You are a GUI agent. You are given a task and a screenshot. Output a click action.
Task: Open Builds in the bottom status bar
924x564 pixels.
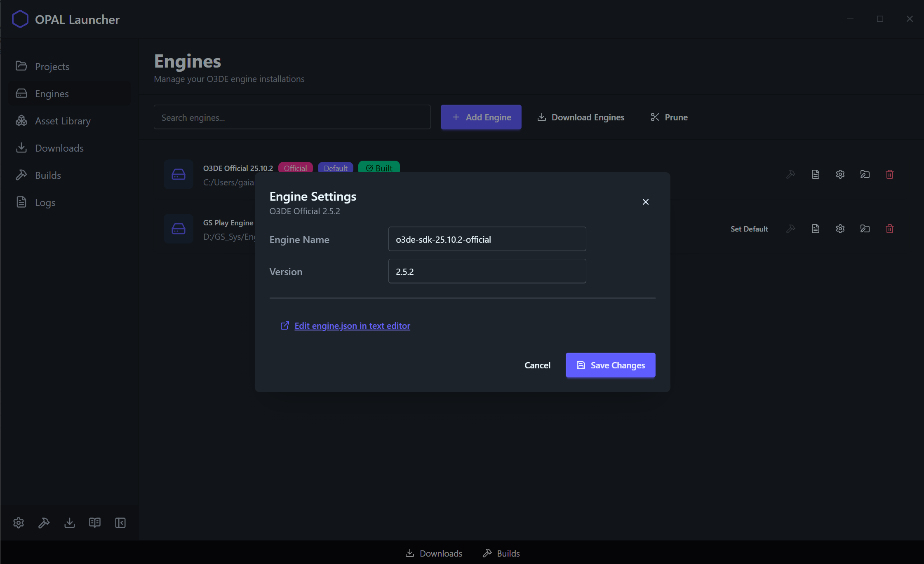501,553
